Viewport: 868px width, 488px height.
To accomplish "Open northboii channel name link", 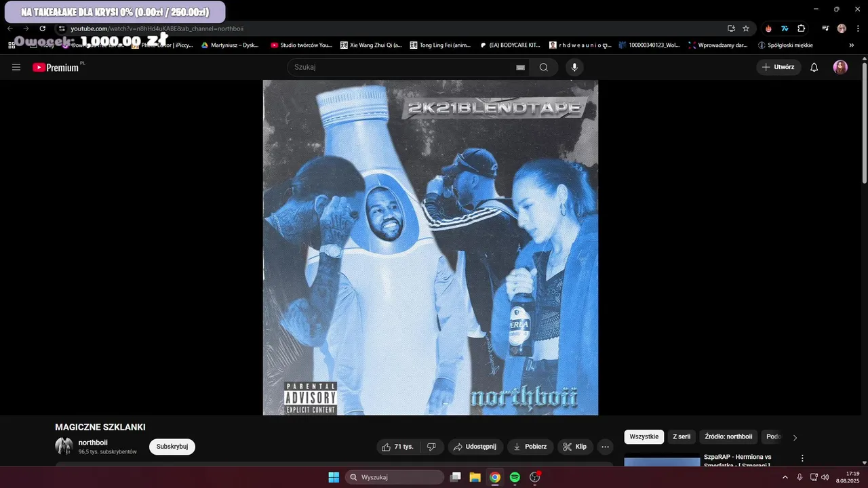I will [x=93, y=443].
